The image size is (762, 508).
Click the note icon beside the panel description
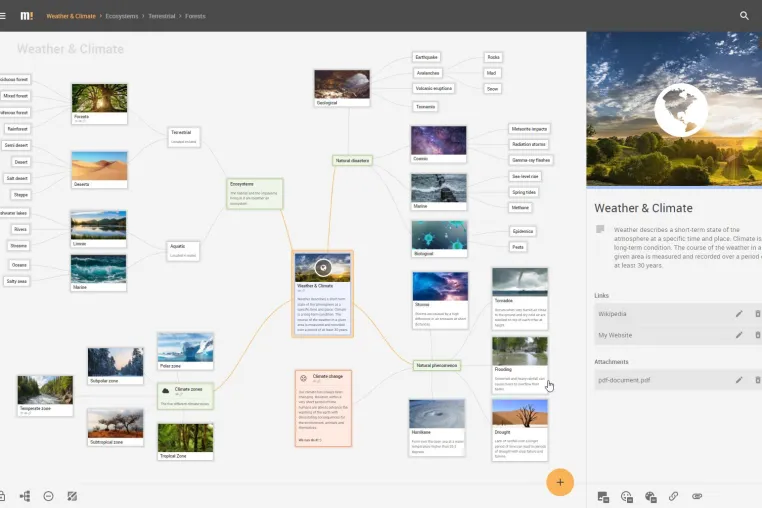click(x=600, y=229)
